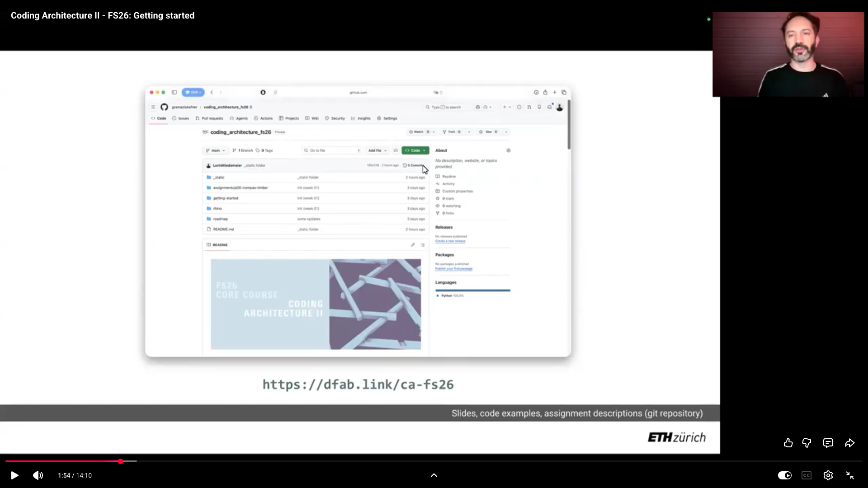Share the video using arrow icon
868x488 pixels.
(849, 443)
